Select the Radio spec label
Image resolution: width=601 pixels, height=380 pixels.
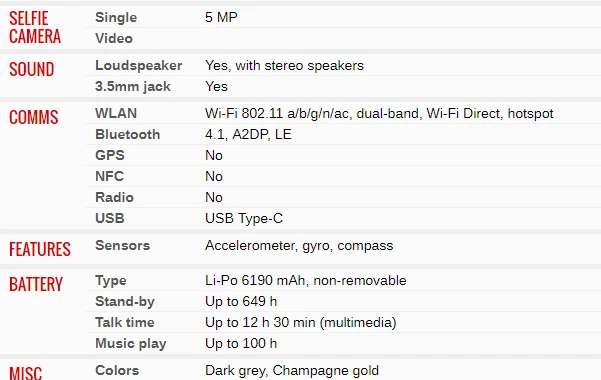coord(114,197)
